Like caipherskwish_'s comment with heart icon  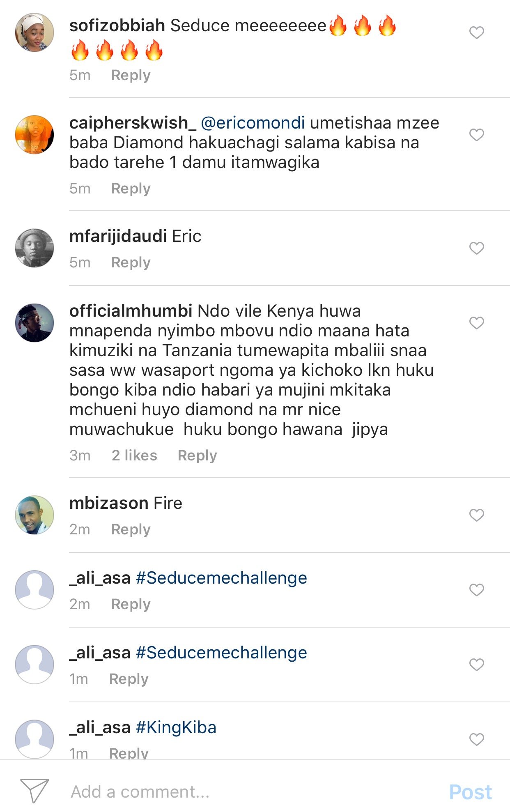(476, 135)
